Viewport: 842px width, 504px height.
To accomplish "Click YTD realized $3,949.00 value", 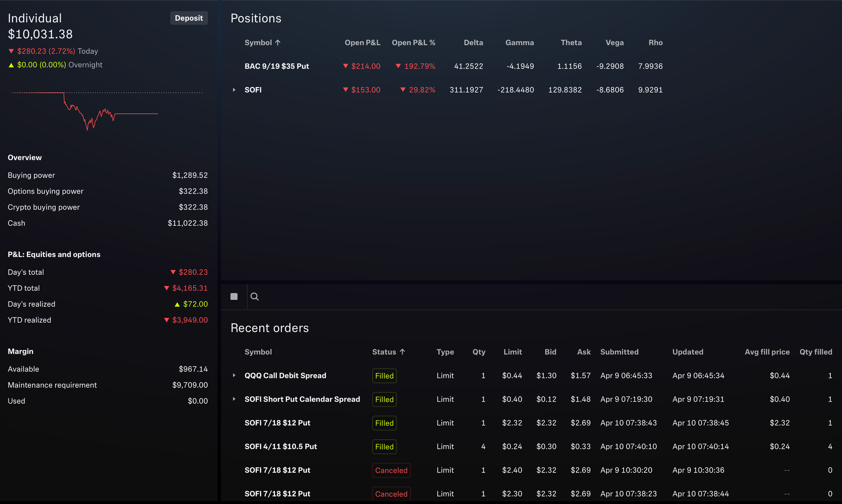I will [186, 320].
